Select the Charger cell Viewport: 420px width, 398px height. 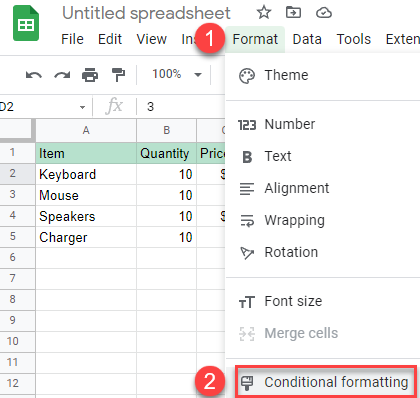pos(86,237)
